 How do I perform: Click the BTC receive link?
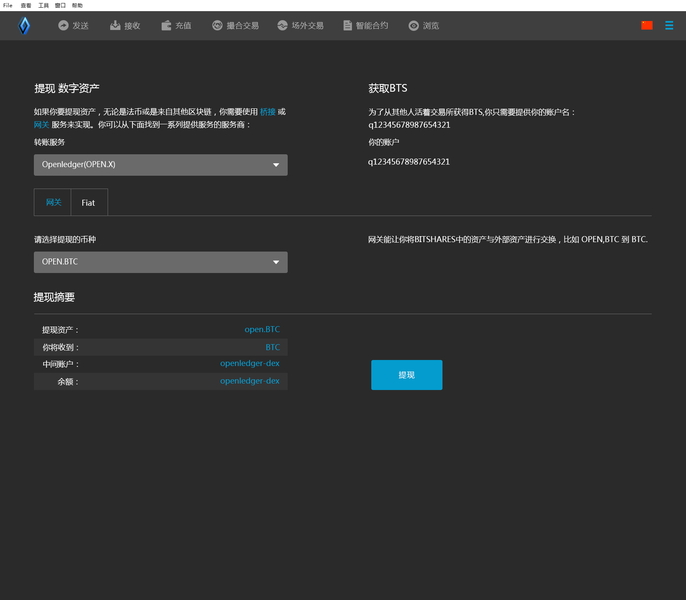(272, 347)
